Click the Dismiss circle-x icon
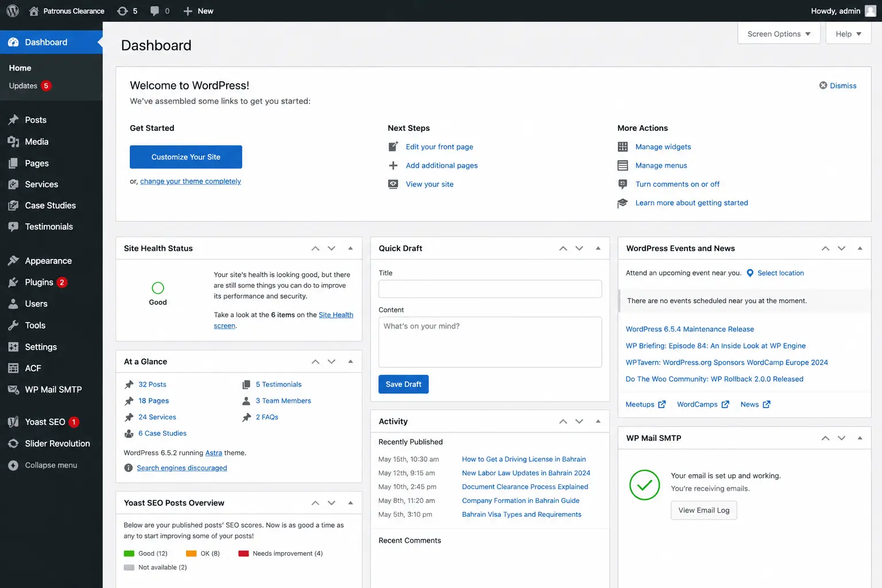 tap(823, 86)
